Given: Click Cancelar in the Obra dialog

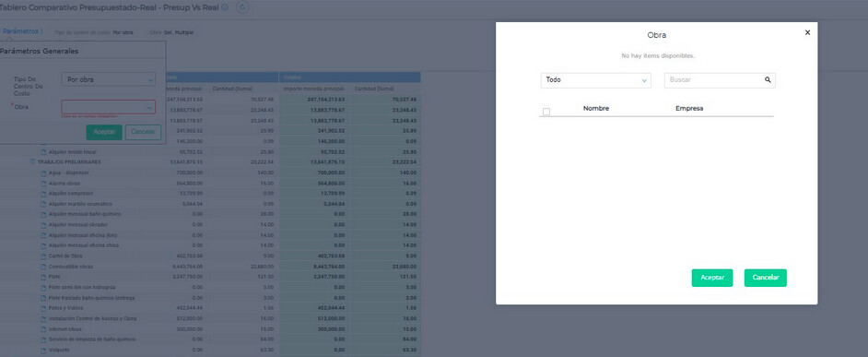Looking at the screenshot, I should coord(765,278).
